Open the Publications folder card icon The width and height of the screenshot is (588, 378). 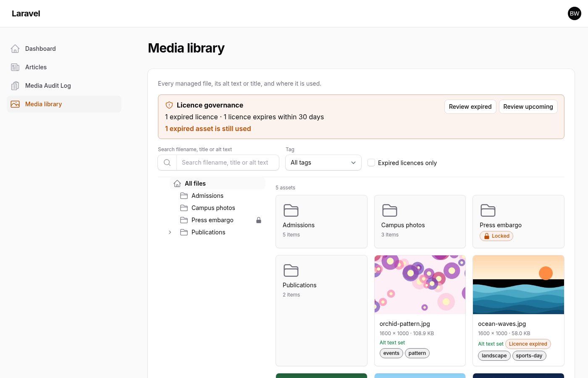coord(291,270)
